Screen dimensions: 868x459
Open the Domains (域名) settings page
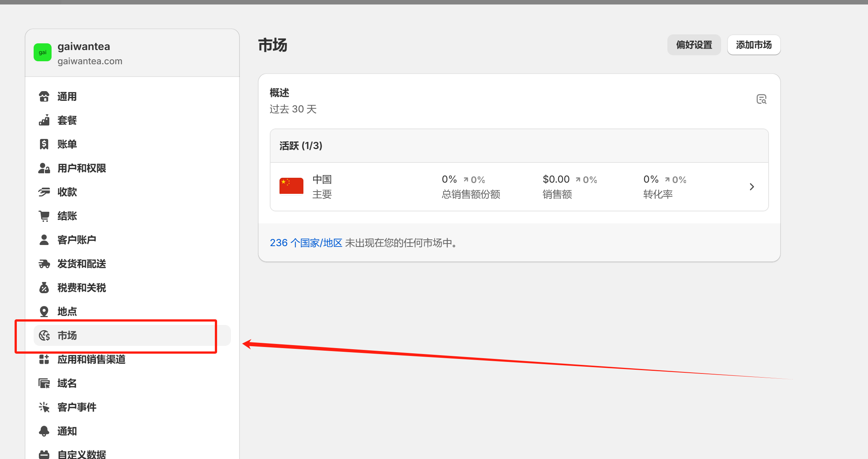pos(67,383)
